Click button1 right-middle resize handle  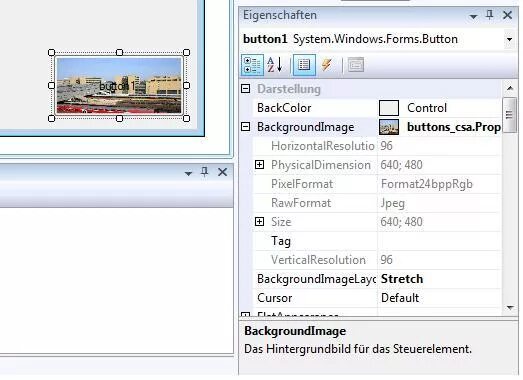(187, 85)
